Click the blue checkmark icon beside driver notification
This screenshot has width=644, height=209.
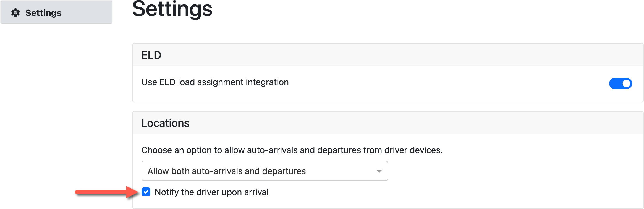coord(146,192)
